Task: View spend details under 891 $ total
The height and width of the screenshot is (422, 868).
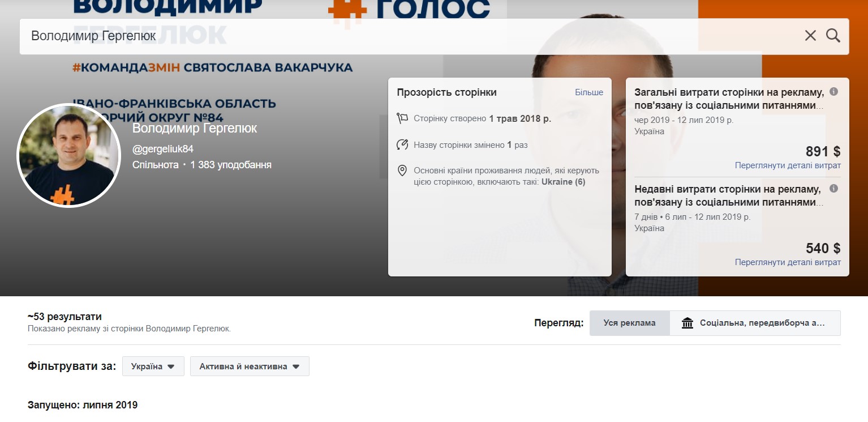Action: pos(787,165)
